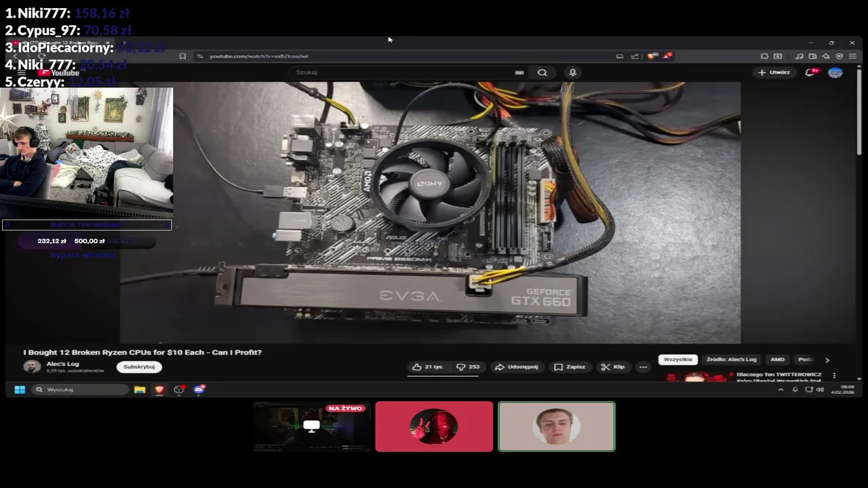
Task: Open the Discord taskbar icon
Action: click(x=199, y=390)
